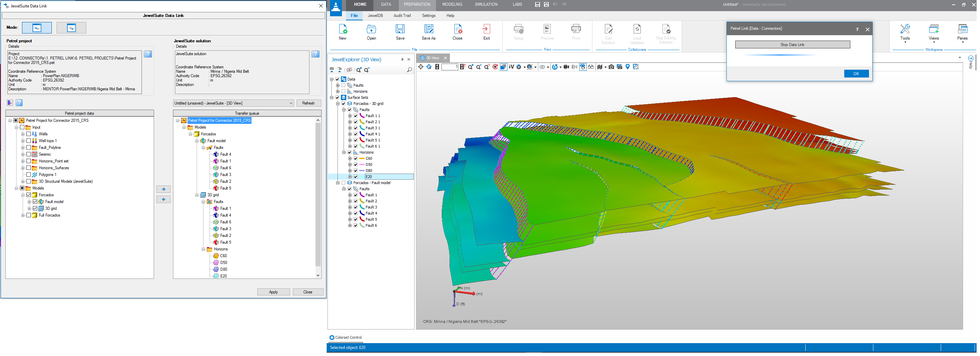Expand the Full Forcados tree node
The height and width of the screenshot is (356, 980).
tap(23, 215)
